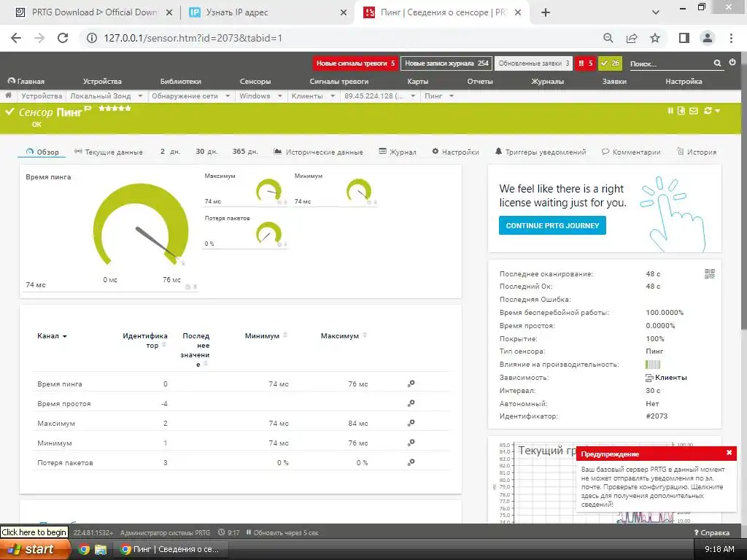Open the Журналы menu
The width and height of the screenshot is (747, 560).
[x=547, y=82]
